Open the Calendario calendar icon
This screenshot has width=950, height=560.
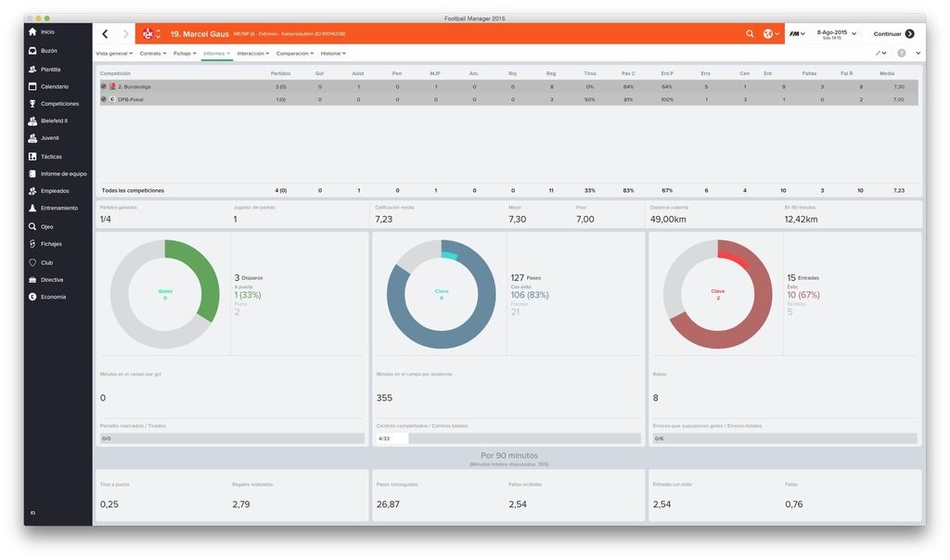tap(32, 86)
